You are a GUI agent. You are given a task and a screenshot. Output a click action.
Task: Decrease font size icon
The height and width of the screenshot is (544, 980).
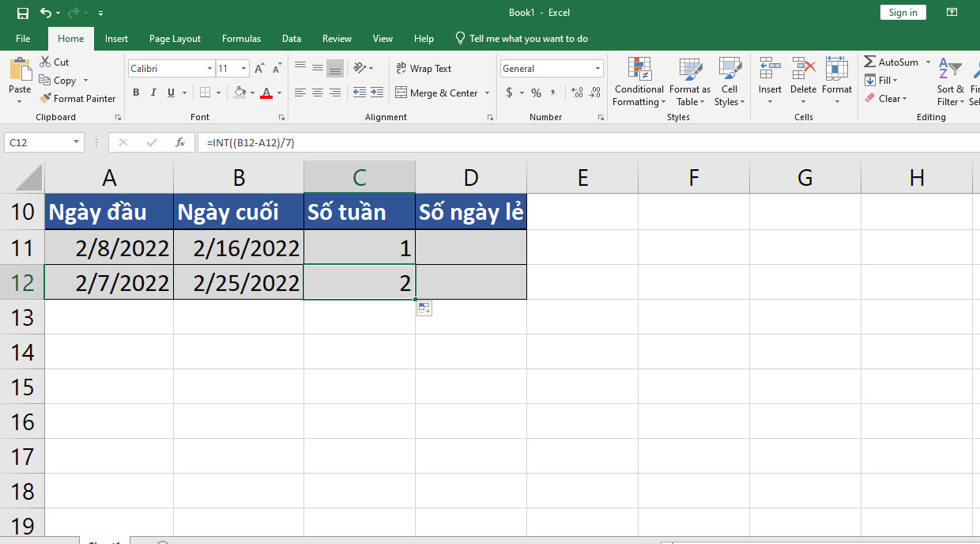(275, 69)
